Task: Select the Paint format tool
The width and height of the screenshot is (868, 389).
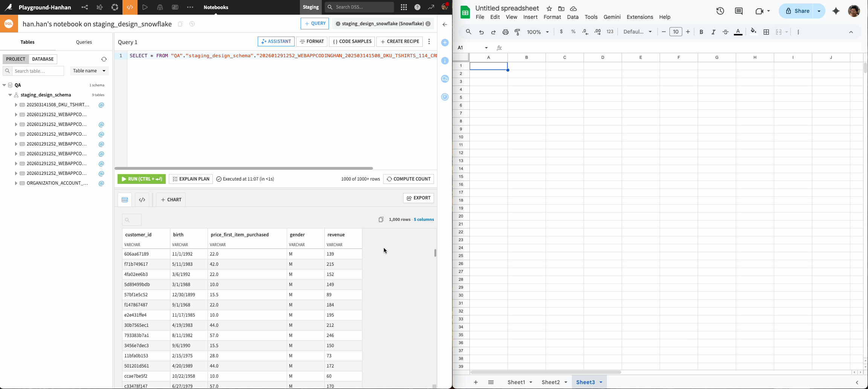Action: point(518,32)
